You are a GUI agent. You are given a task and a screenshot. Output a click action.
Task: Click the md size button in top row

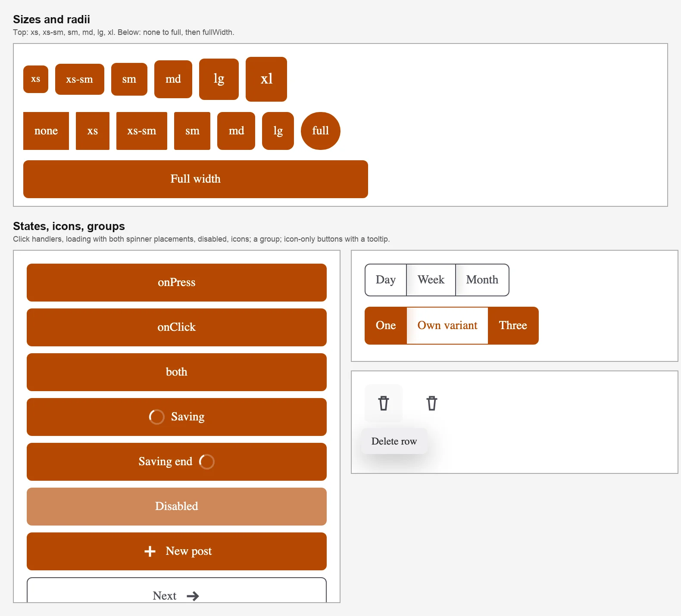pos(173,79)
